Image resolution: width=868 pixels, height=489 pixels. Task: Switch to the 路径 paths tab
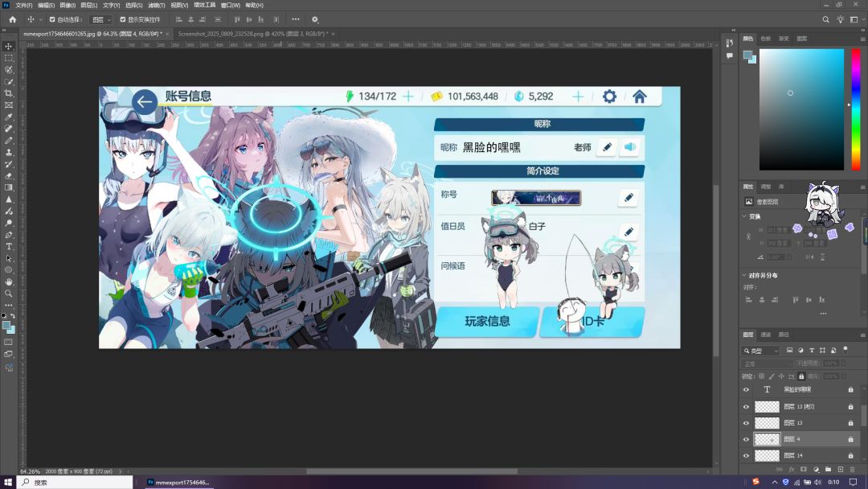pyautogui.click(x=784, y=335)
